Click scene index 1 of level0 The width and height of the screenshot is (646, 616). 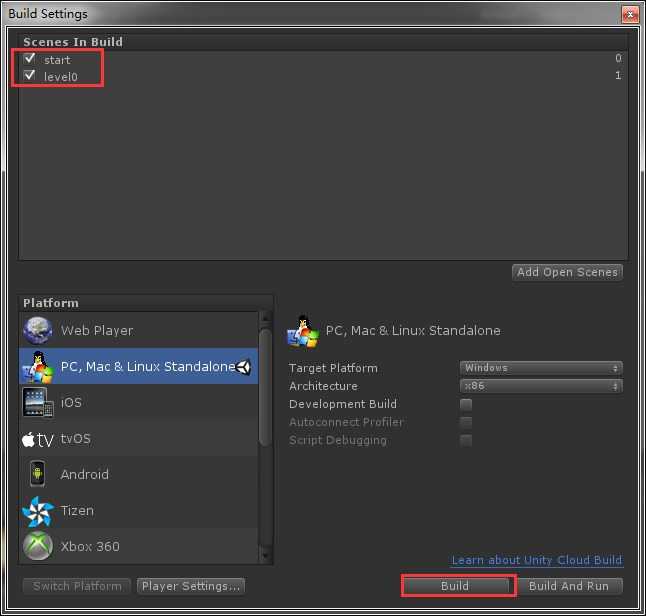618,75
